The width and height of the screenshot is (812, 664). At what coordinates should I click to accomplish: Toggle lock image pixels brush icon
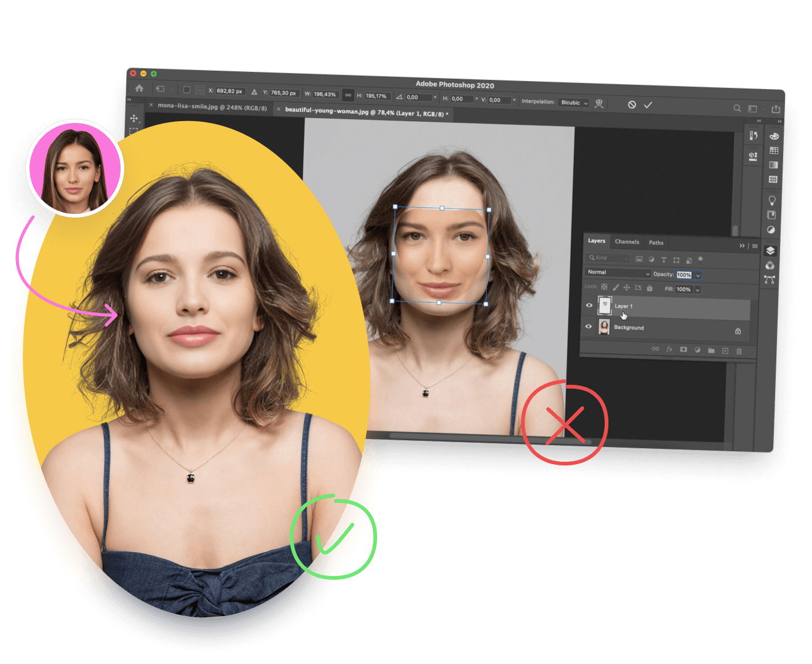point(616,287)
